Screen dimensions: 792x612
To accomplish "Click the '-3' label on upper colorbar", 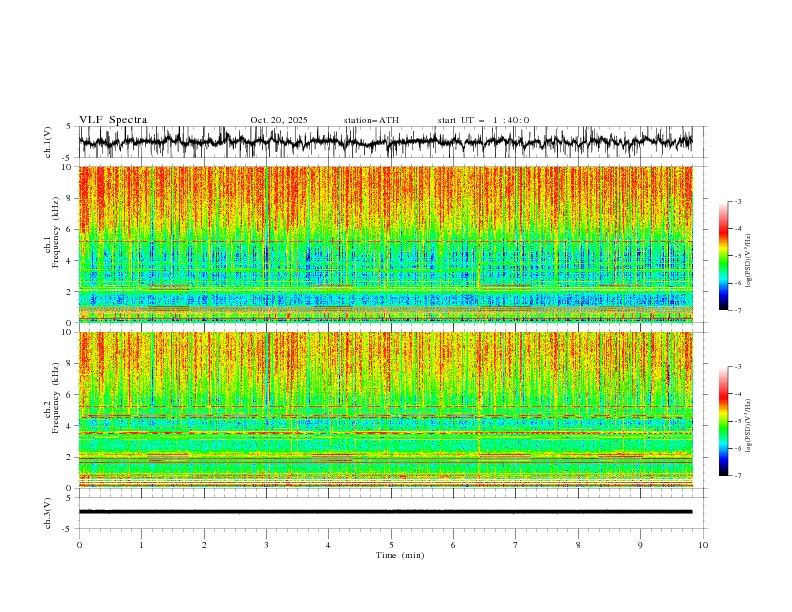I will point(738,201).
